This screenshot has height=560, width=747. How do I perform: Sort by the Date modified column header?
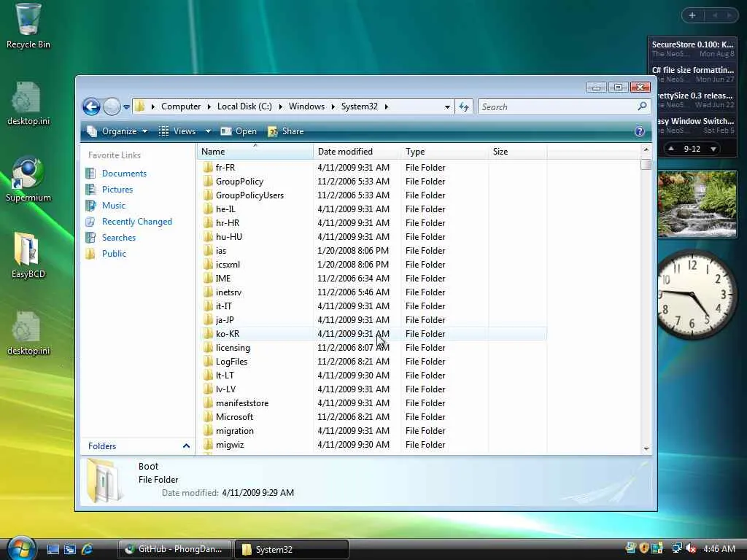click(345, 152)
